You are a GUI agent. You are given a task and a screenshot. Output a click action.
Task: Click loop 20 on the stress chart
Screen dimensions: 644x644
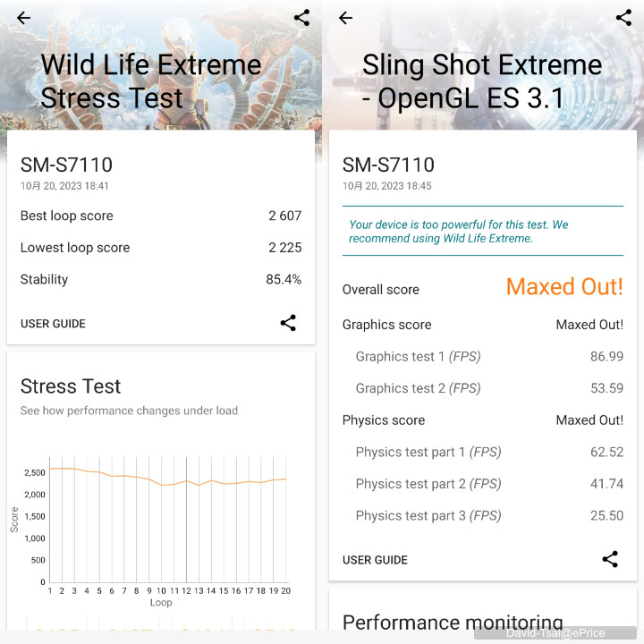point(286,590)
